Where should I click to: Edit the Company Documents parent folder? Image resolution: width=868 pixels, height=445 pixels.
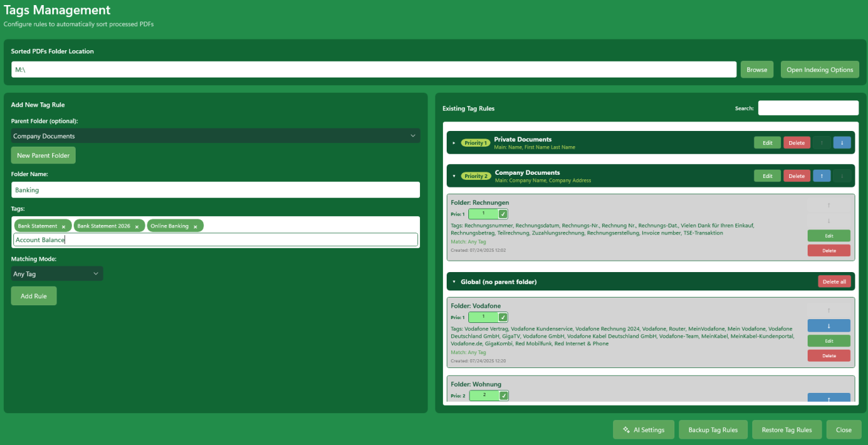pos(768,176)
